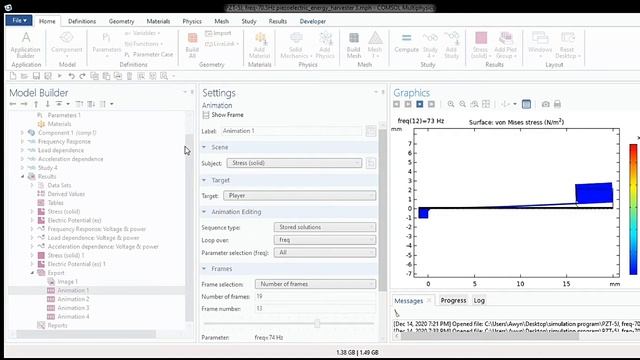Click the Component ribbon icon
The height and width of the screenshot is (360, 640).
click(67, 44)
